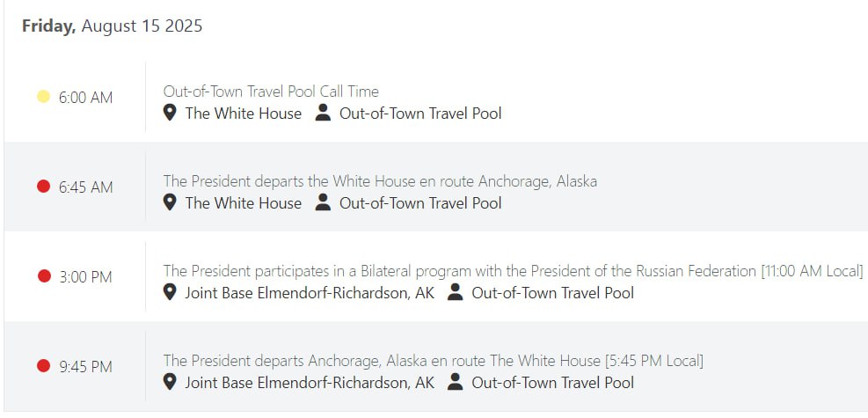The width and height of the screenshot is (868, 418).
Task: Click the location pin icon in the 9:45 PM row
Action: coord(171,382)
